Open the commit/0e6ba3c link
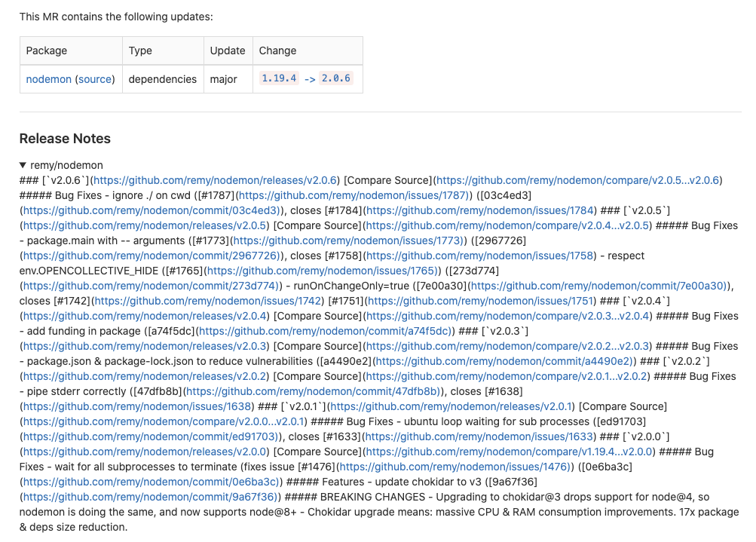 click(x=151, y=482)
